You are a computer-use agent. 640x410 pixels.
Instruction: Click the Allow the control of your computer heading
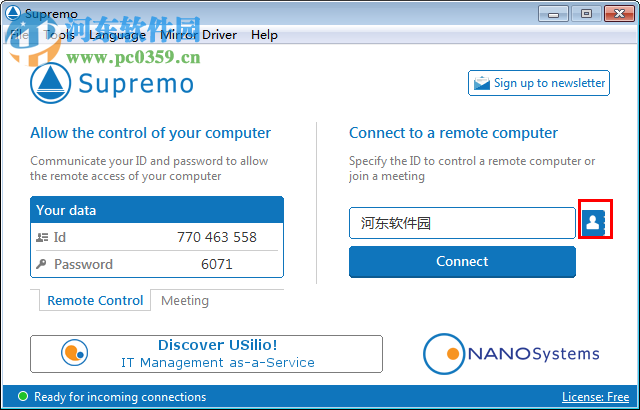coord(151,133)
